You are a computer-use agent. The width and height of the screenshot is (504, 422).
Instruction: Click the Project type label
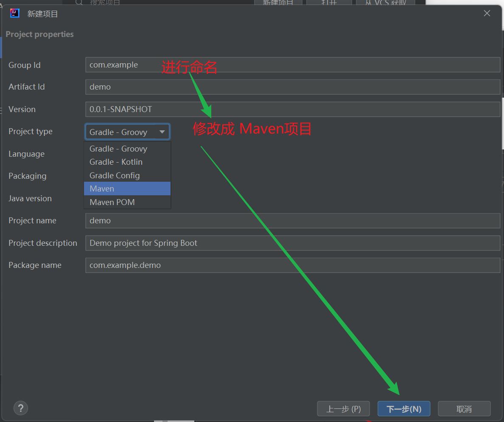click(31, 132)
